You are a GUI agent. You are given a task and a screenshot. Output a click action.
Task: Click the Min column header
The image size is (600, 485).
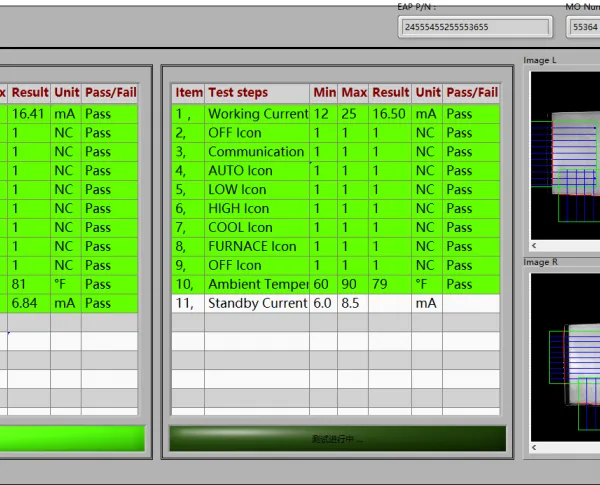click(x=324, y=93)
